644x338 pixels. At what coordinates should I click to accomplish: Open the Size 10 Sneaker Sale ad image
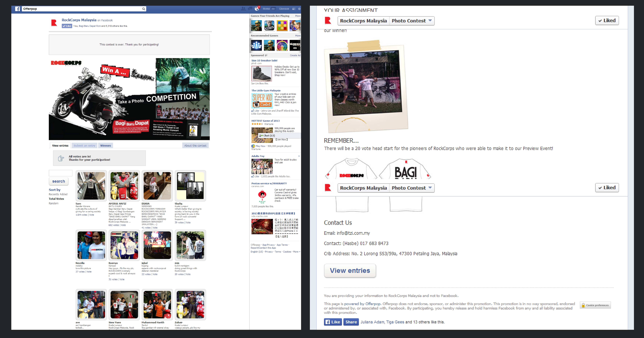click(262, 73)
